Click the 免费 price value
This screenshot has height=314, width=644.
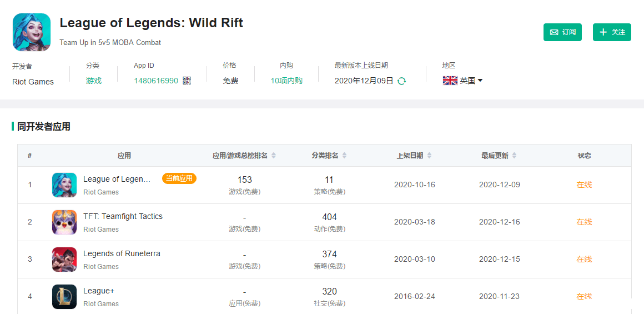[230, 81]
